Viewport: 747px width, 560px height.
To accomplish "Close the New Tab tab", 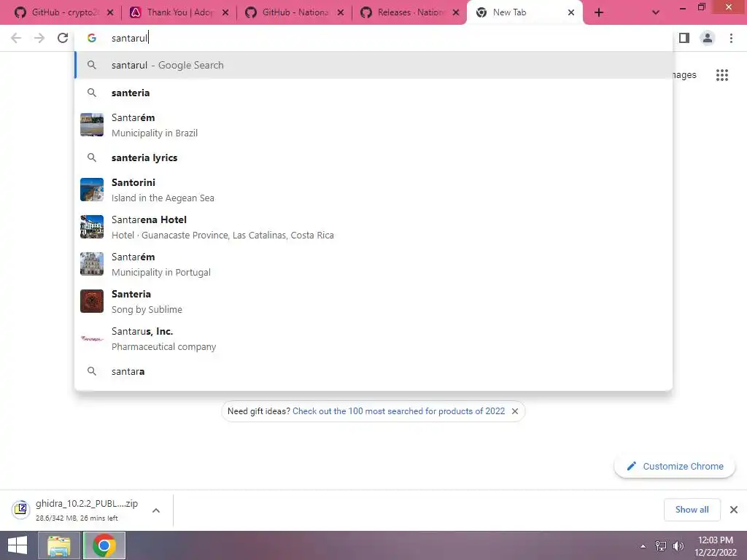I will (x=571, y=13).
